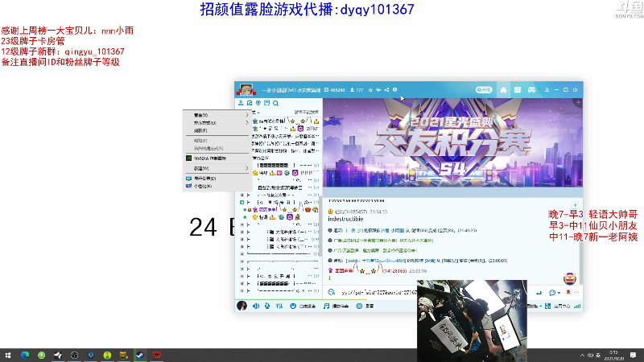Expand the caret arrow at chat input right
This screenshot has width=644, height=362.
click(576, 292)
